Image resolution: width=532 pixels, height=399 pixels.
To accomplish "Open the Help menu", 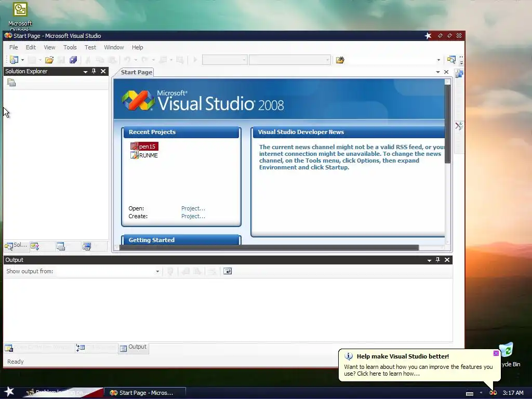I will [x=137, y=47].
